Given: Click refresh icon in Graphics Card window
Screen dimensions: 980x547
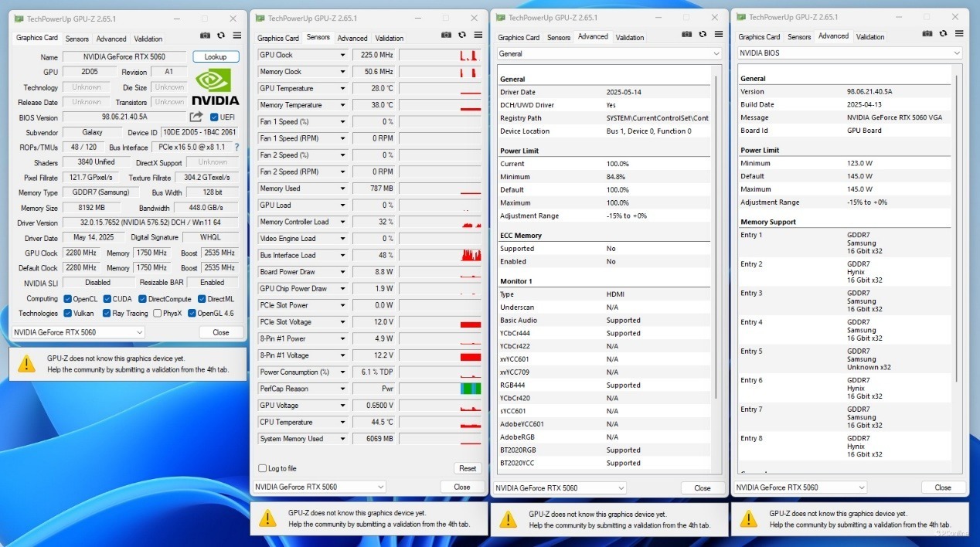Looking at the screenshot, I should (x=221, y=36).
